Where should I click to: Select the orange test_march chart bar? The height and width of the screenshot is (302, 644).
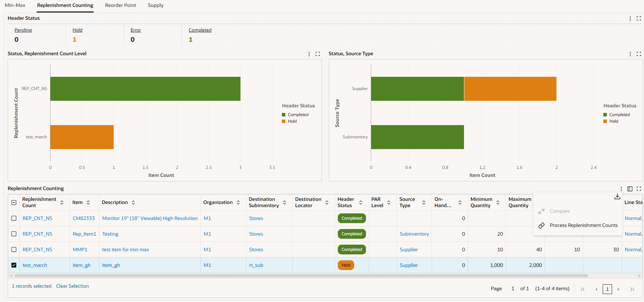click(x=82, y=137)
